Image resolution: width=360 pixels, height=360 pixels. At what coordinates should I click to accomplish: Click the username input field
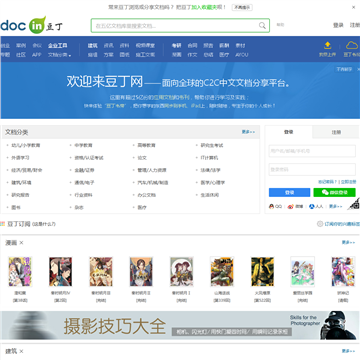[312, 151]
